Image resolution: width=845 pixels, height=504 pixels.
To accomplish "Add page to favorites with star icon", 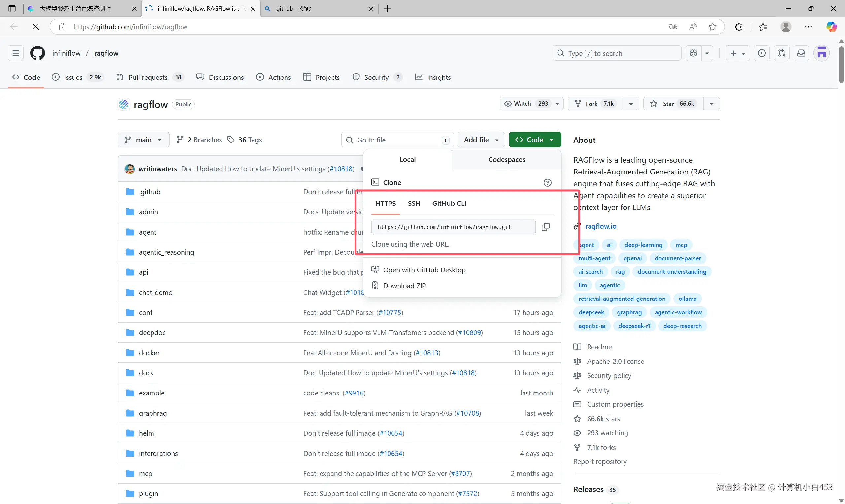I will pyautogui.click(x=713, y=27).
